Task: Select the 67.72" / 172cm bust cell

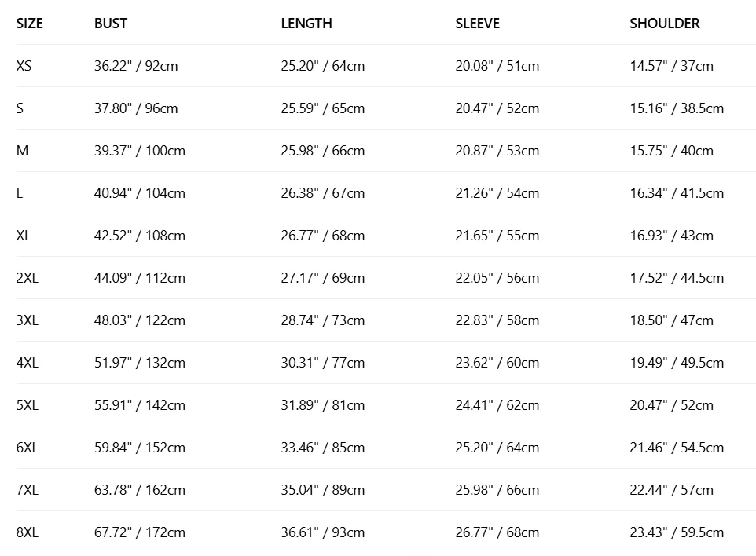Action: coord(140,532)
